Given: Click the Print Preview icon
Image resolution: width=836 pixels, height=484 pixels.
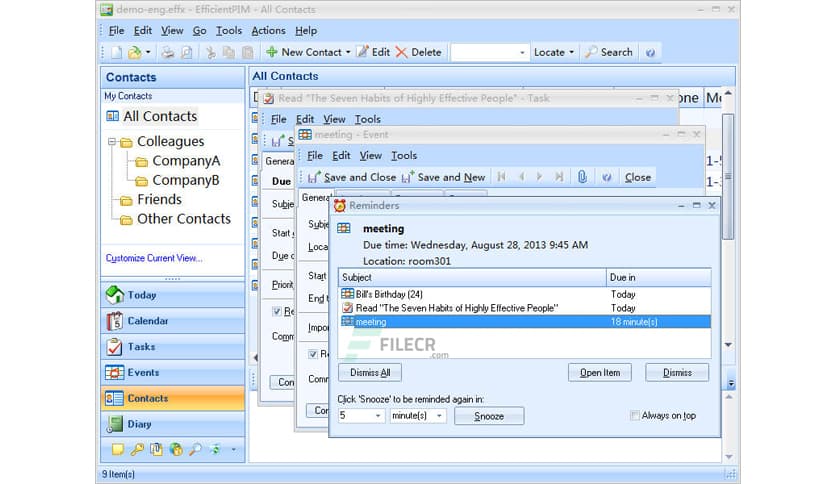Looking at the screenshot, I should (187, 52).
